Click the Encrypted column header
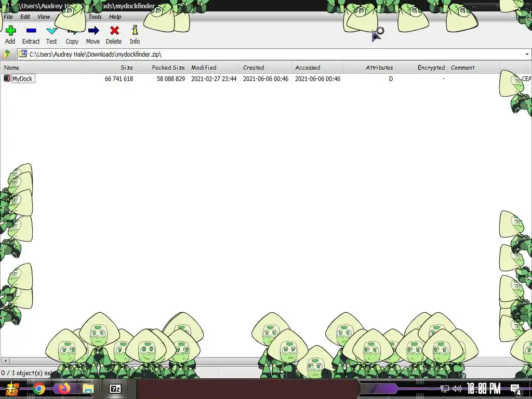This screenshot has width=532, height=399. 421,68
